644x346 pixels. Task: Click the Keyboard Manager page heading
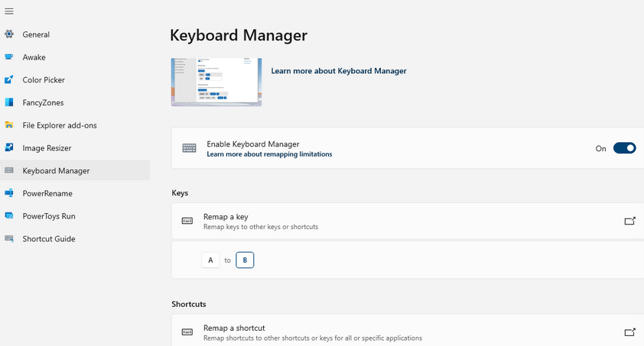pyautogui.click(x=239, y=35)
